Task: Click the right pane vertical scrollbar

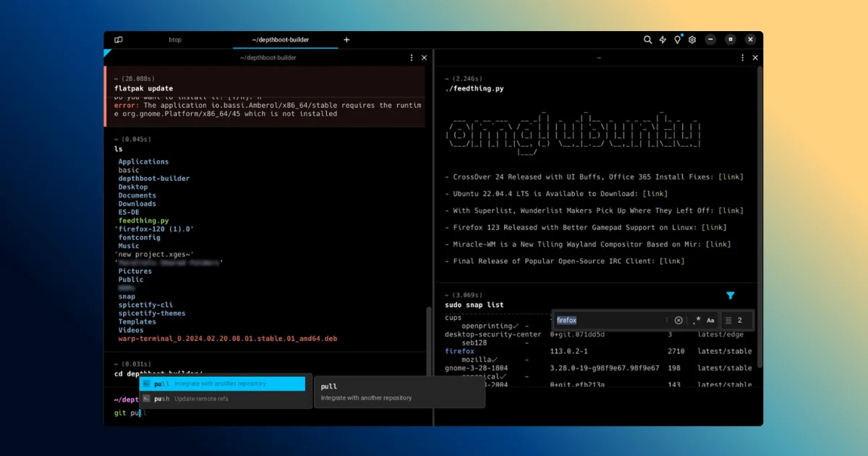Action: click(759, 217)
